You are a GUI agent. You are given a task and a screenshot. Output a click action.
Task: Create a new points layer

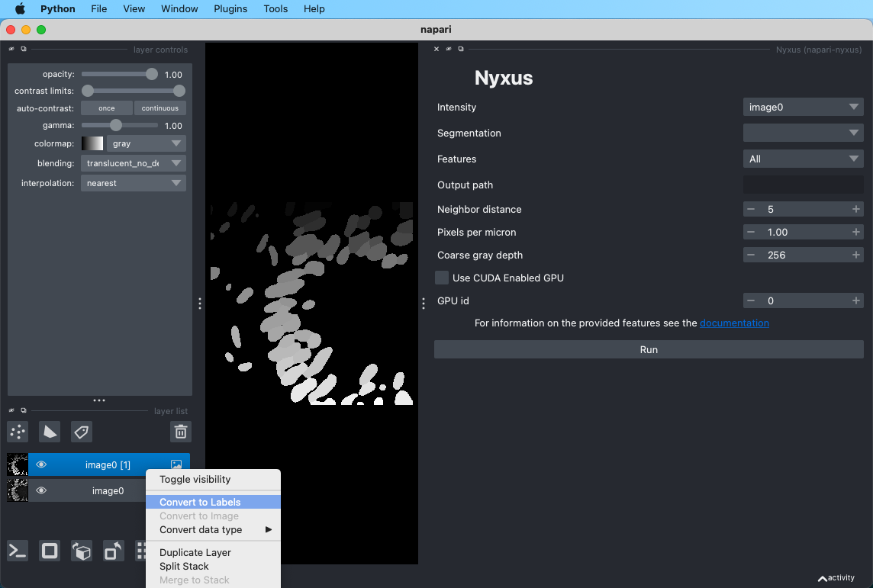[x=18, y=432]
